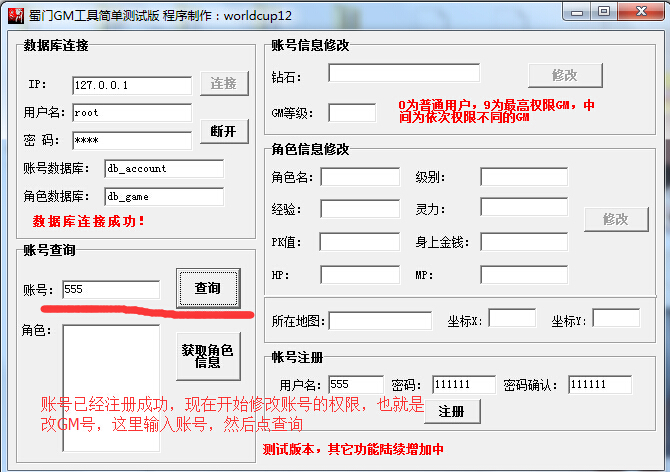Click the 经验 experience input field
This screenshot has height=472, width=670.
pyautogui.click(x=359, y=209)
